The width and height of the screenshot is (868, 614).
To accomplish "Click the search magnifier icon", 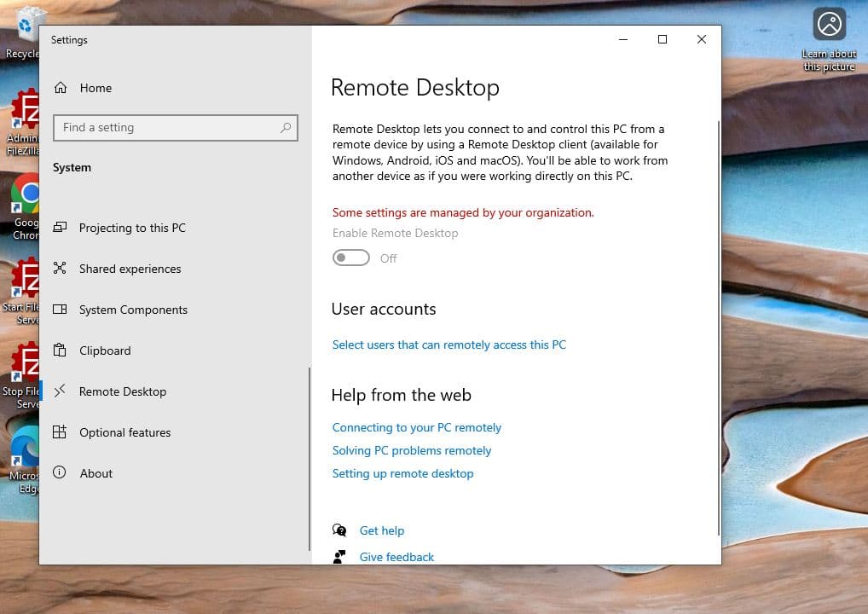I will tap(286, 128).
